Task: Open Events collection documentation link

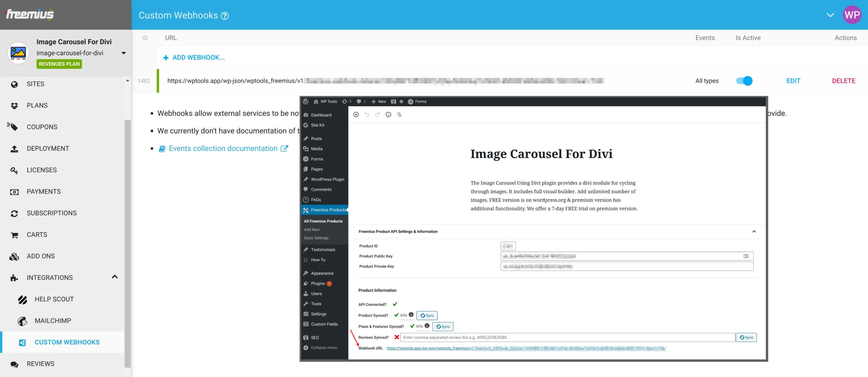Action: [223, 148]
